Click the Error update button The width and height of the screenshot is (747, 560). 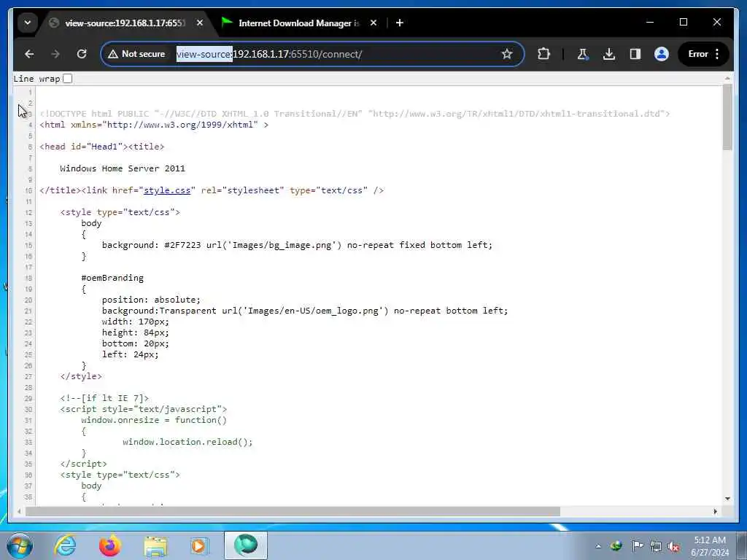pos(698,54)
